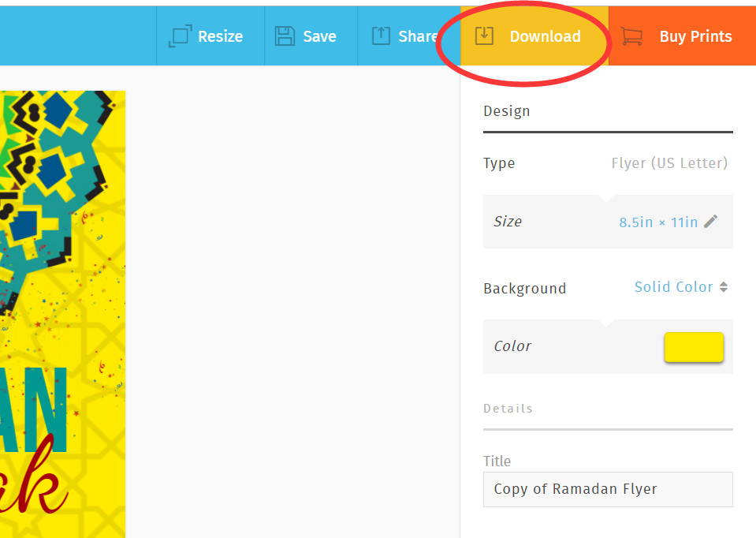Screen dimensions: 756x538
Task: Click the Resize crop icon
Action: pyautogui.click(x=181, y=36)
